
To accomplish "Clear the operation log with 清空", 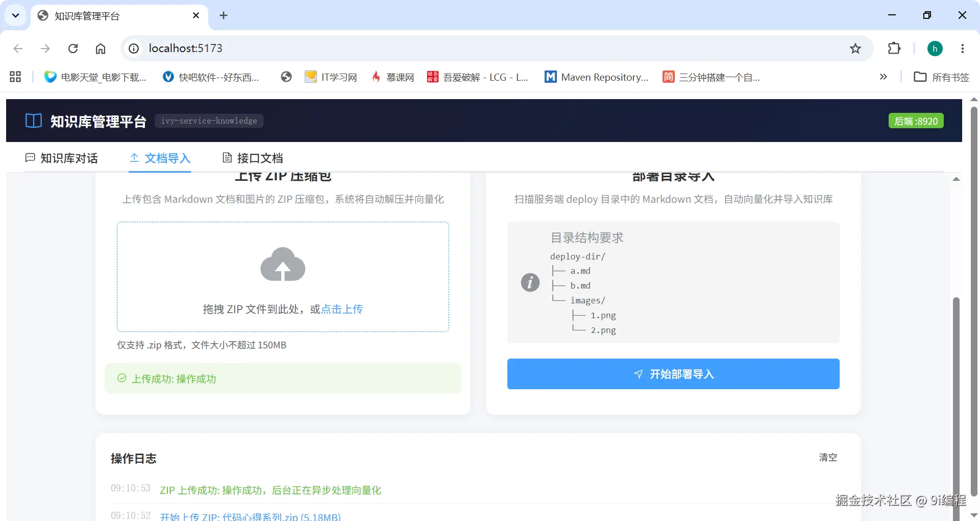I will (828, 458).
